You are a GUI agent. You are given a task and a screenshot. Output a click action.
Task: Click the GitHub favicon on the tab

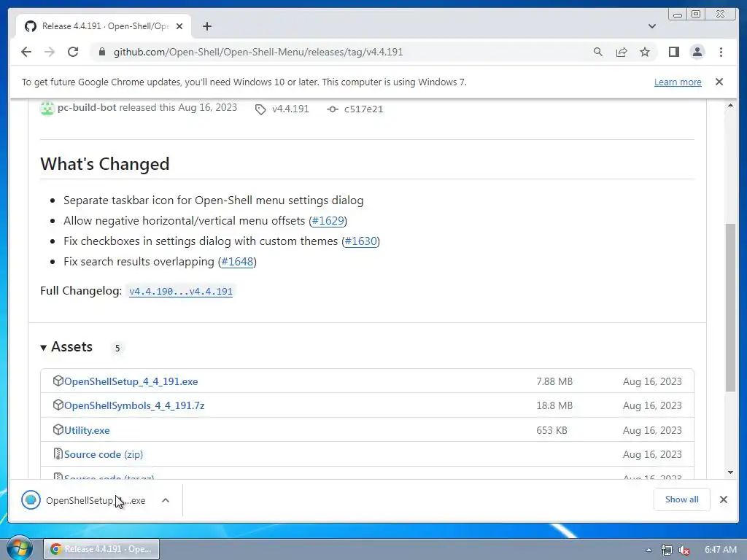pos(31,26)
